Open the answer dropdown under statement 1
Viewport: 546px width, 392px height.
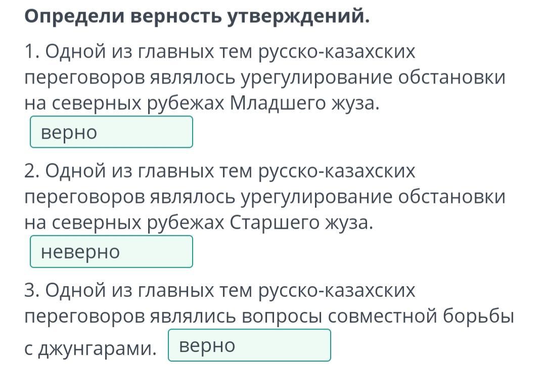(x=111, y=132)
